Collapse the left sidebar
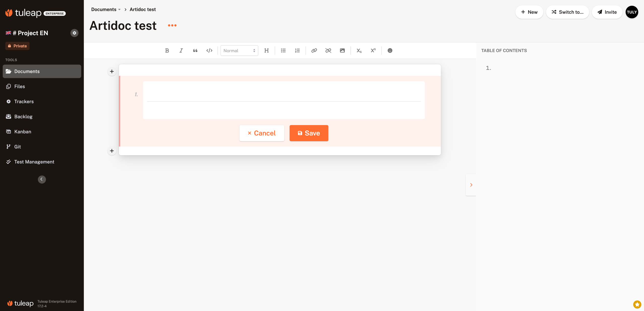This screenshot has height=311, width=644. [x=42, y=179]
